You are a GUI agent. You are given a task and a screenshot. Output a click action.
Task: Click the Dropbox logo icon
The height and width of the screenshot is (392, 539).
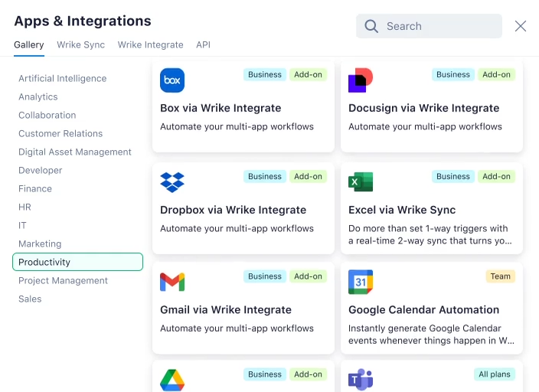172,182
